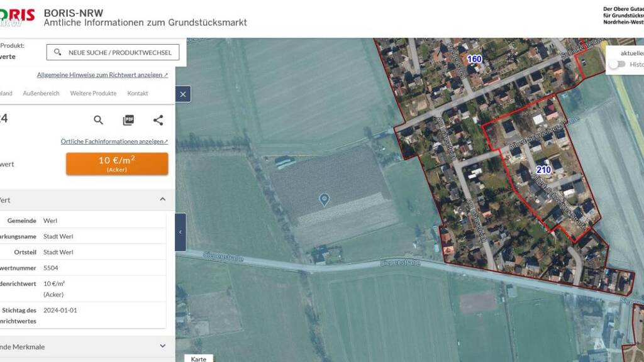Select the Karte map layer button
The width and height of the screenshot is (644, 362).
(199, 358)
